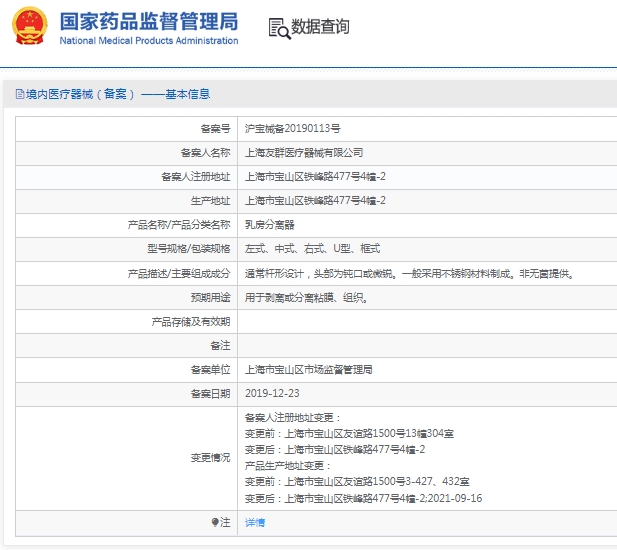Select the address in the 备案人注册地址 row
Screen dimensions: 617x550
point(315,177)
